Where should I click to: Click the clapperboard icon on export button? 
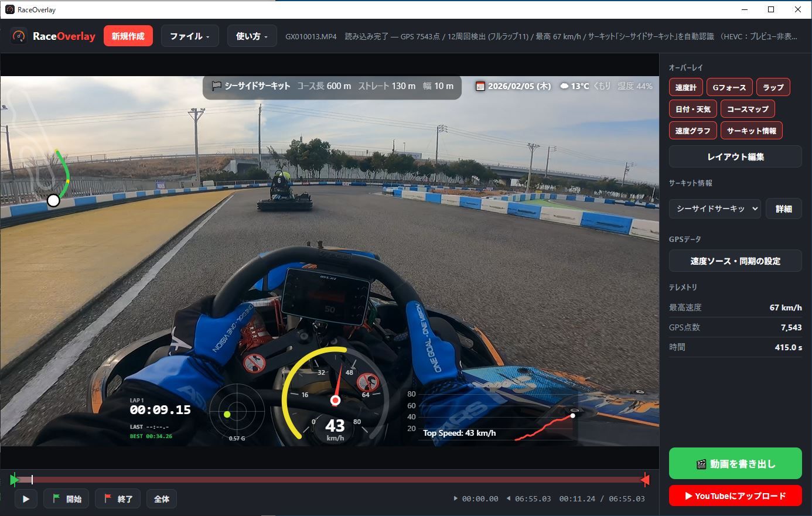point(701,464)
